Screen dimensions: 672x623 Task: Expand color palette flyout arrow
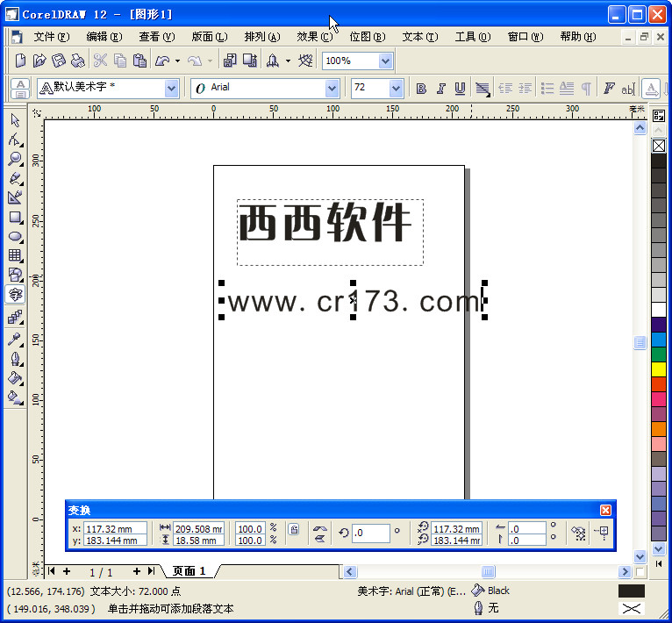(x=659, y=564)
